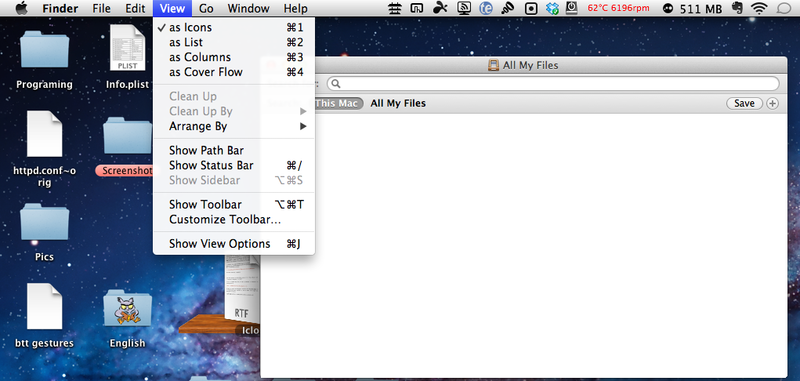Click the screen sharing display menu bar icon
800x381 pixels.
click(x=464, y=8)
